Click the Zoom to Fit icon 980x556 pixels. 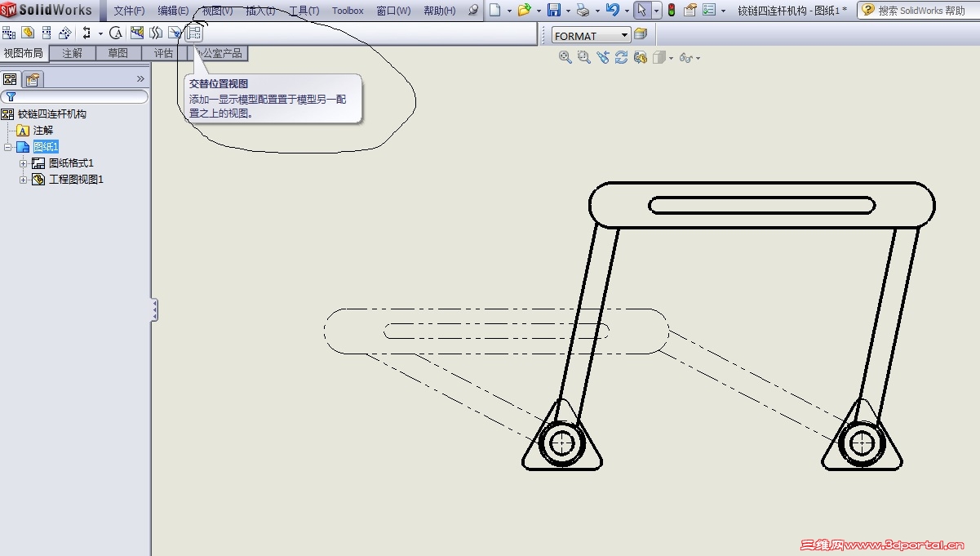(x=565, y=57)
